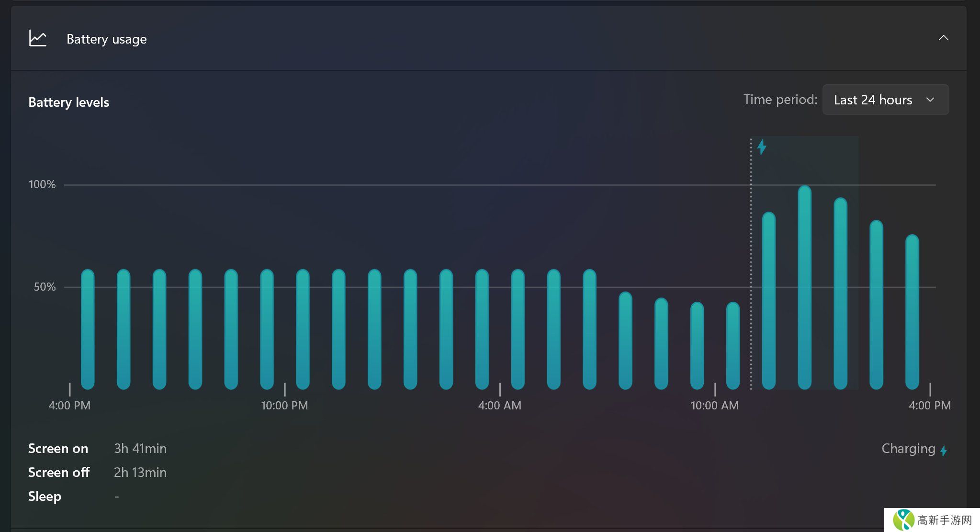
Task: Select the tallest bar reaching 100%
Action: [804, 287]
